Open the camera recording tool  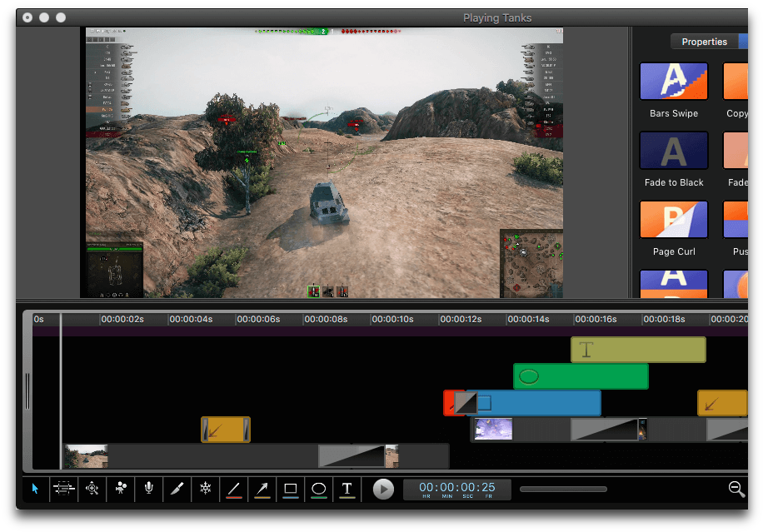click(x=121, y=488)
